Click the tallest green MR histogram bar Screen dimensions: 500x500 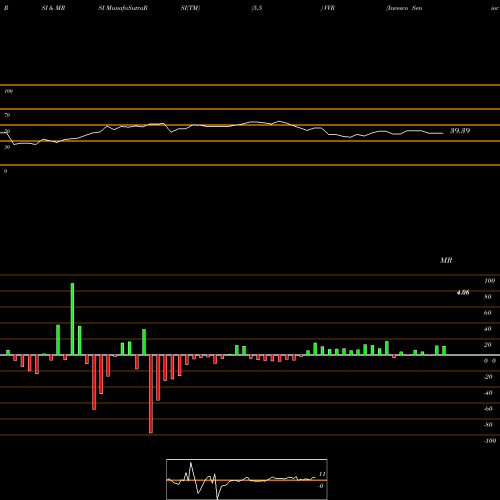(x=72, y=319)
